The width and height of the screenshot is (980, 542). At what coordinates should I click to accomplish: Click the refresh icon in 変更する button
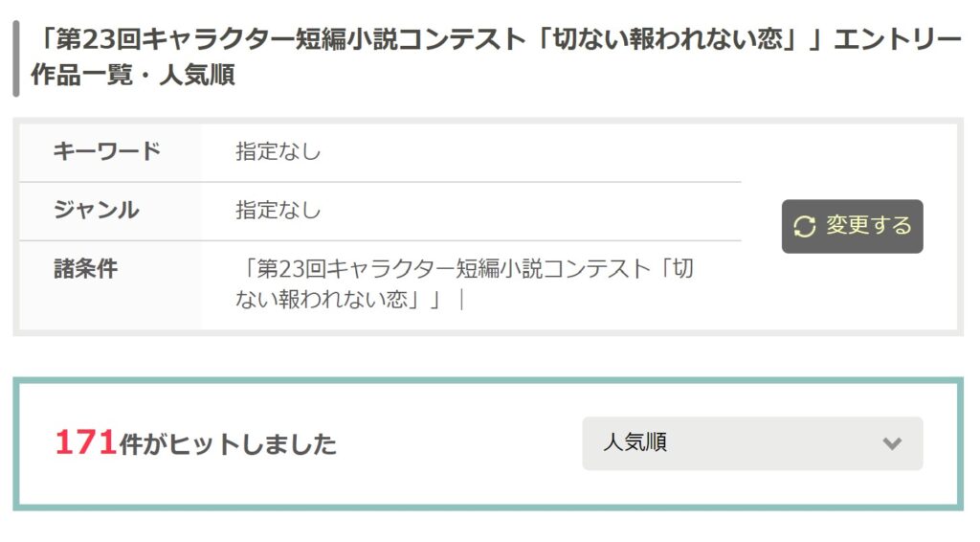click(804, 226)
